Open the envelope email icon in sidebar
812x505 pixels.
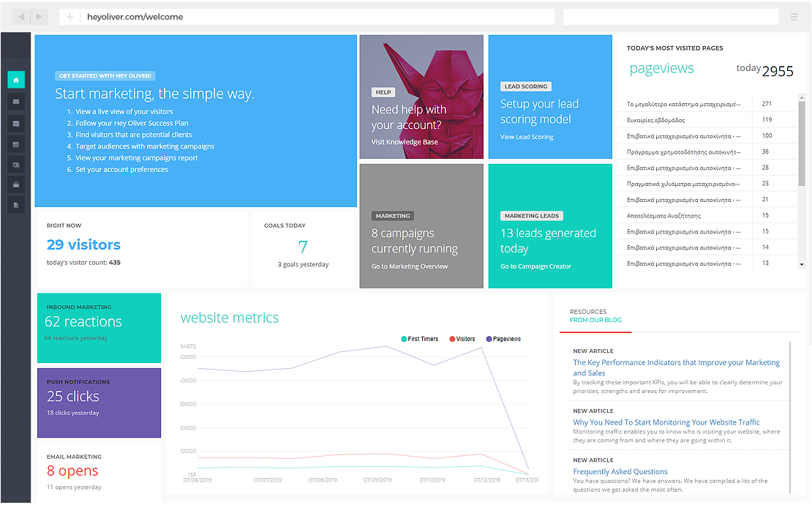click(16, 102)
